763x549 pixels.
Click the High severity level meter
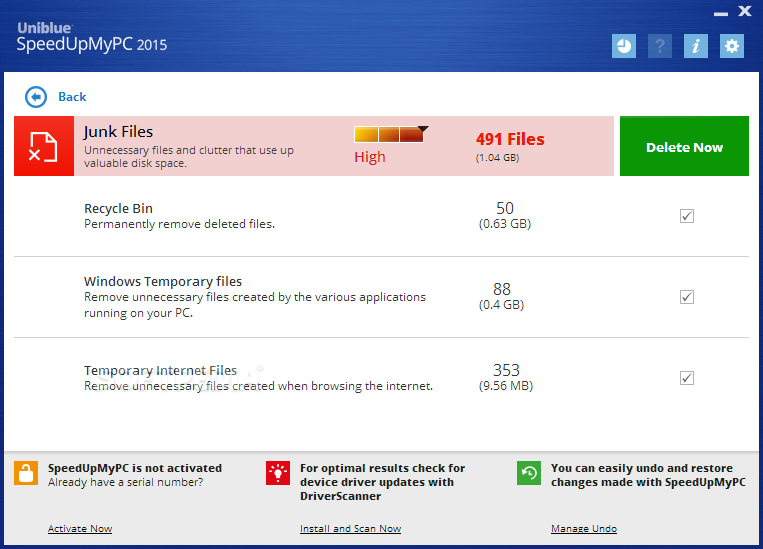[x=391, y=134]
